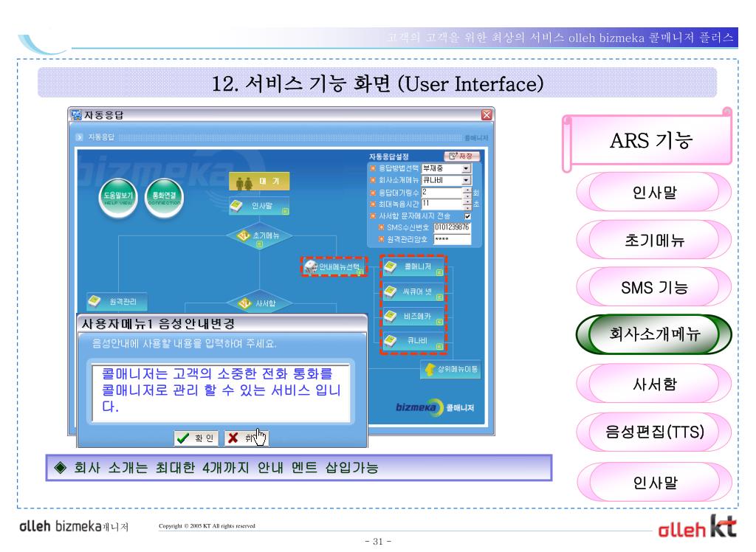Select the highlighted 회사소개메뉴 pill
756x552 pixels.
(654, 334)
